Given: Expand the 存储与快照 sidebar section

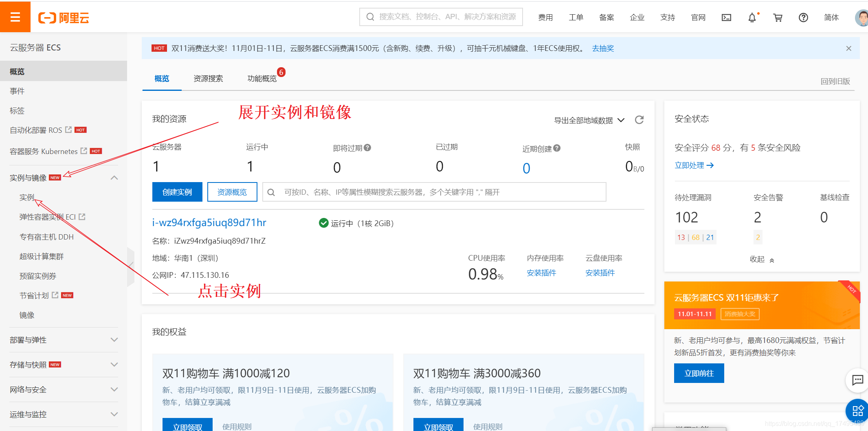Looking at the screenshot, I should click(114, 365).
